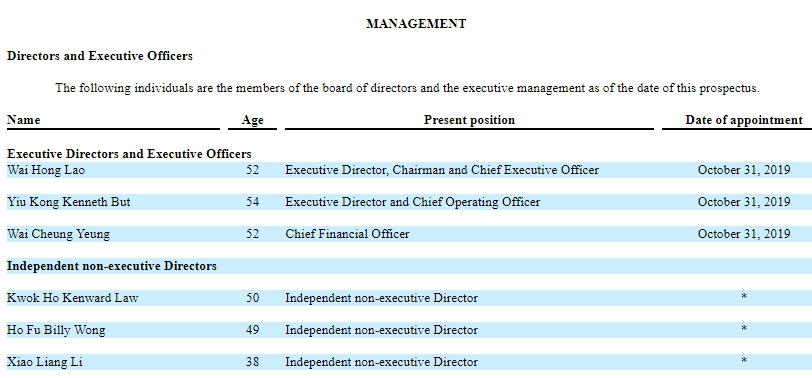Click the name Wai Hong Lao
Viewport: 812px width, 378px height.
tap(46, 170)
